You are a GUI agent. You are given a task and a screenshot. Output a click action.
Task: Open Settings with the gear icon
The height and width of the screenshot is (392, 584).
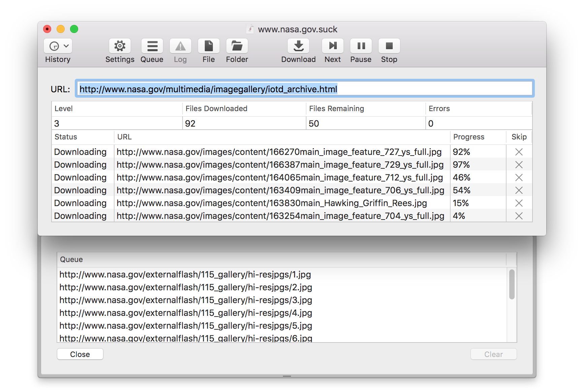click(120, 46)
